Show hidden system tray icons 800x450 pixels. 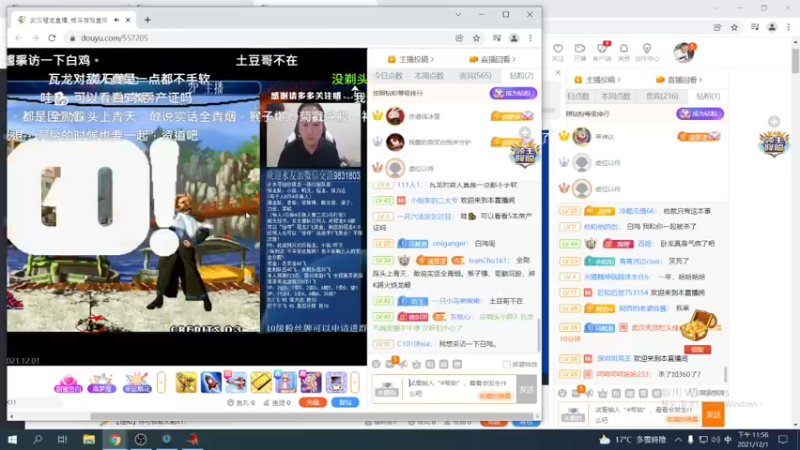(x=678, y=440)
